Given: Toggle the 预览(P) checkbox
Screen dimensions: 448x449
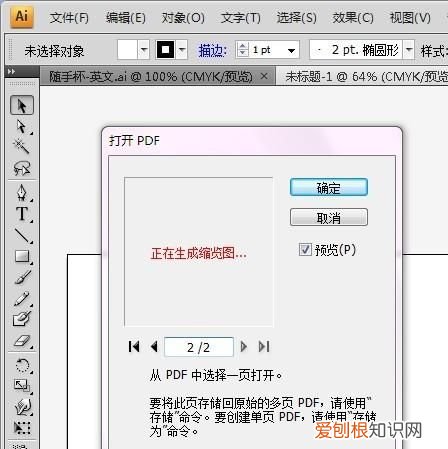Looking at the screenshot, I should click(x=305, y=249).
